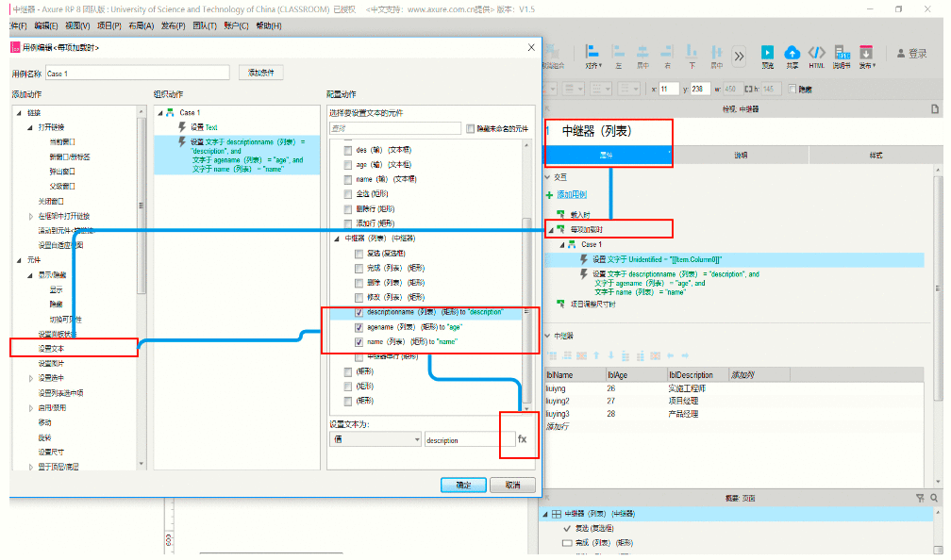Screen dimensions: 951x560
Task: Open the 值 value type dropdown
Action: [x=375, y=439]
